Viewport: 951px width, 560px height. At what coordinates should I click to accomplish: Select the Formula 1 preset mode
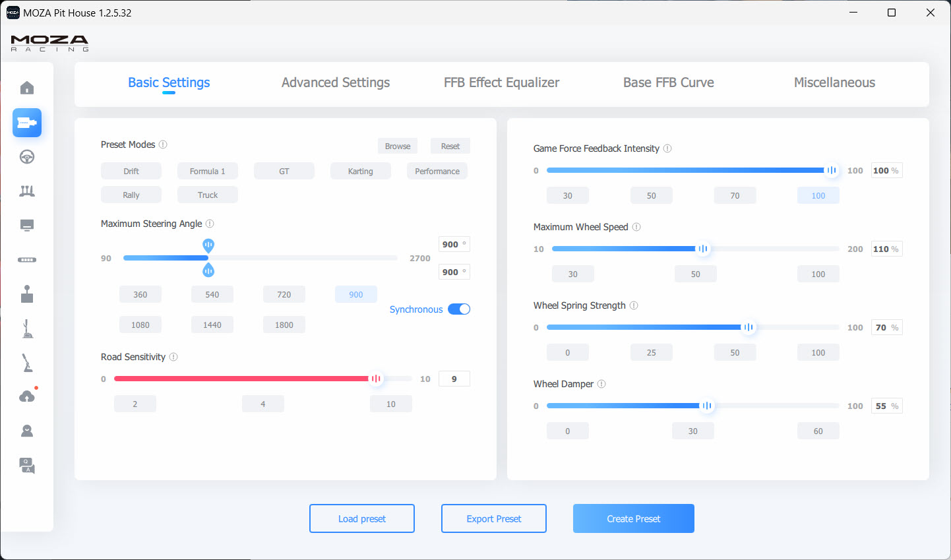click(x=207, y=171)
